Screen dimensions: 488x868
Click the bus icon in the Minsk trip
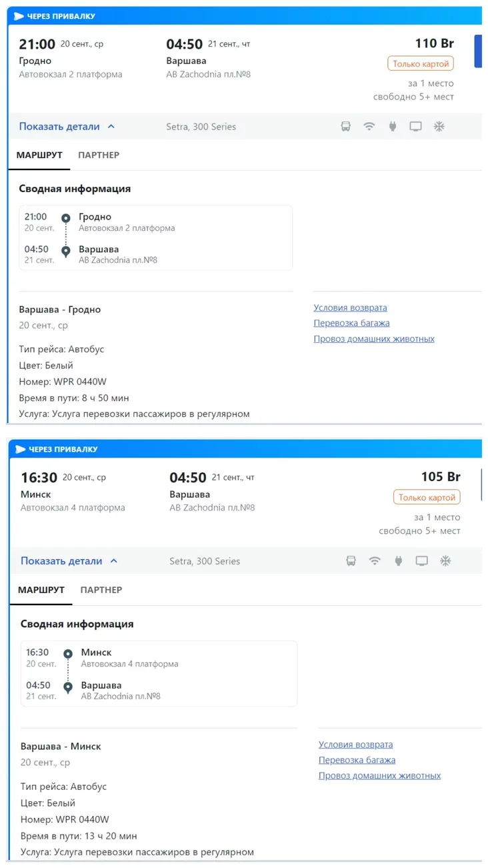click(351, 561)
